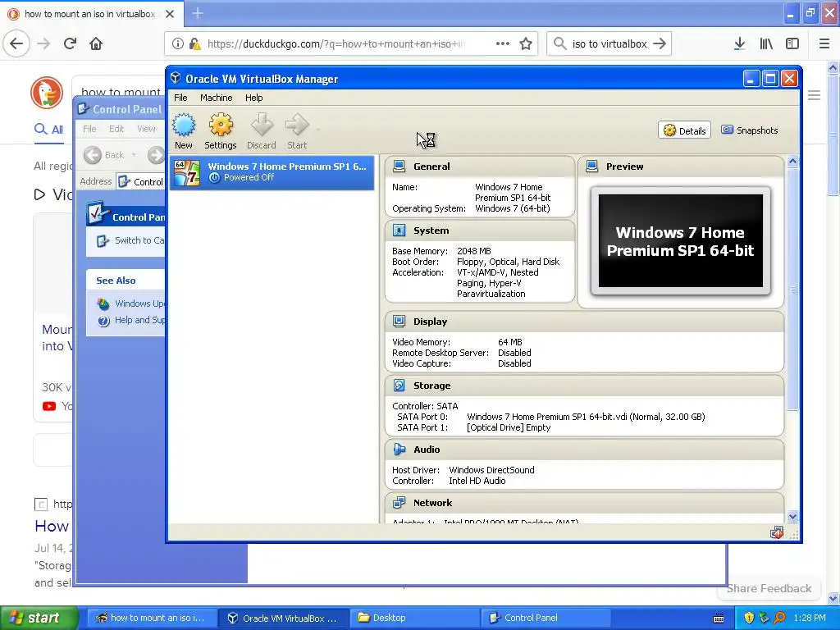Select Windows 7 Home Premium VM entry

(x=272, y=172)
